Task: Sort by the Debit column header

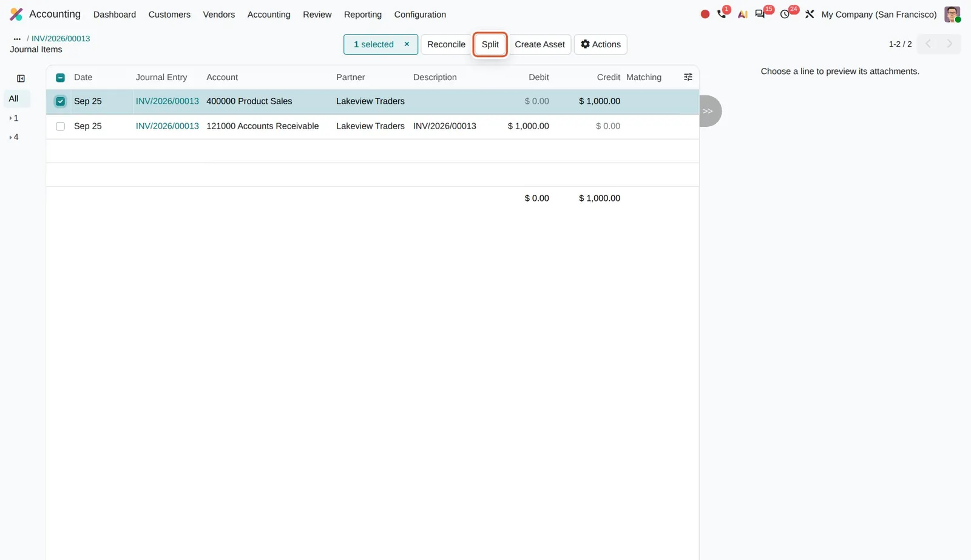Action: click(x=538, y=77)
